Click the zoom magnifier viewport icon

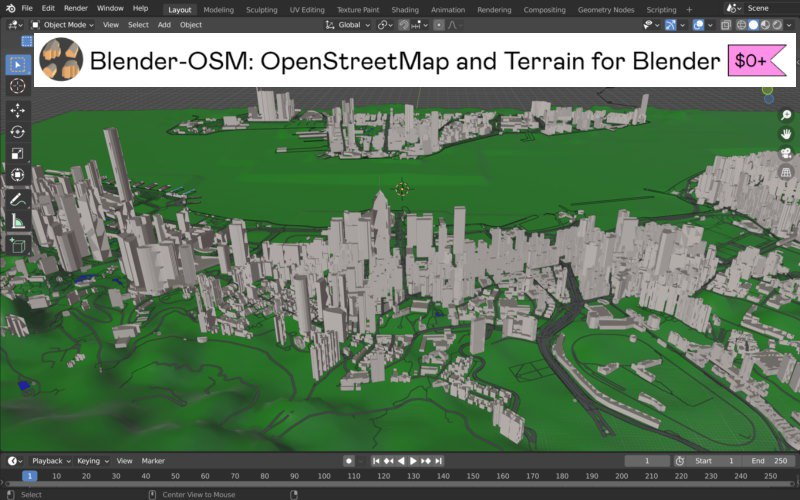click(786, 115)
